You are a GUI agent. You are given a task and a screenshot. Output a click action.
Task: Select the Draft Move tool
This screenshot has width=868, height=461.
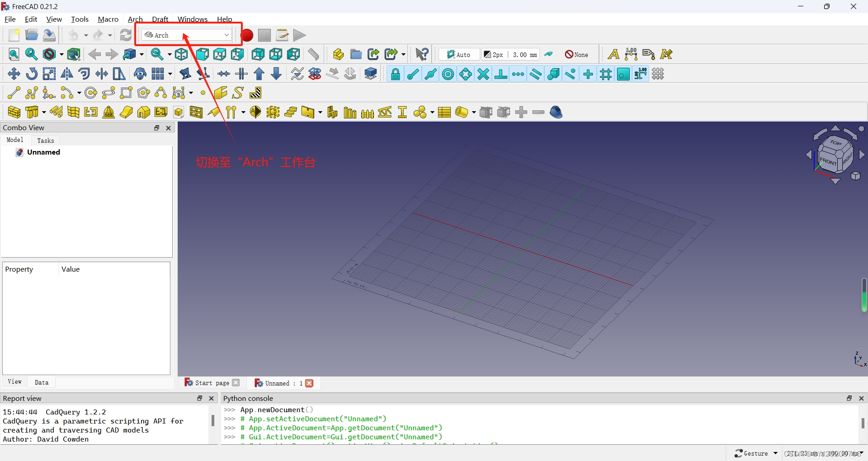(x=14, y=74)
